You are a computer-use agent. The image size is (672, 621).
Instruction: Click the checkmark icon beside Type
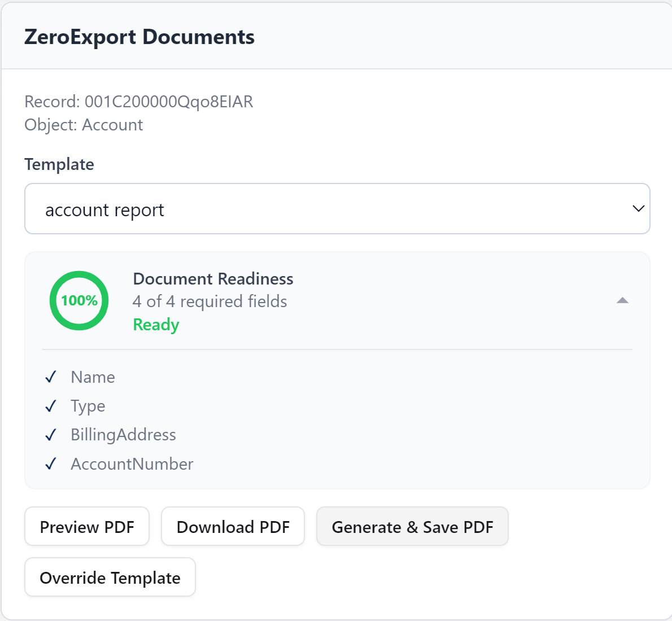click(51, 406)
